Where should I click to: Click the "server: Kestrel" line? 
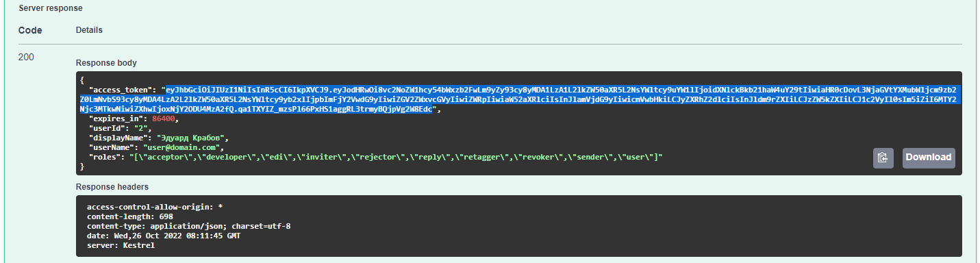pos(121,245)
